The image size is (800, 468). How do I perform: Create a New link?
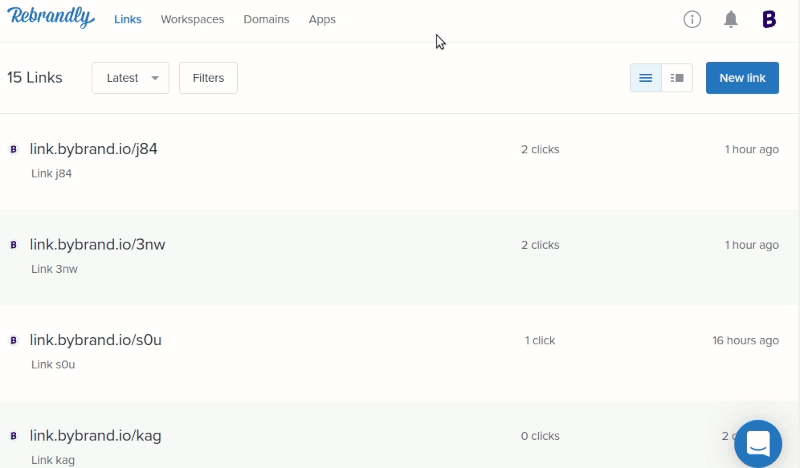pos(742,78)
